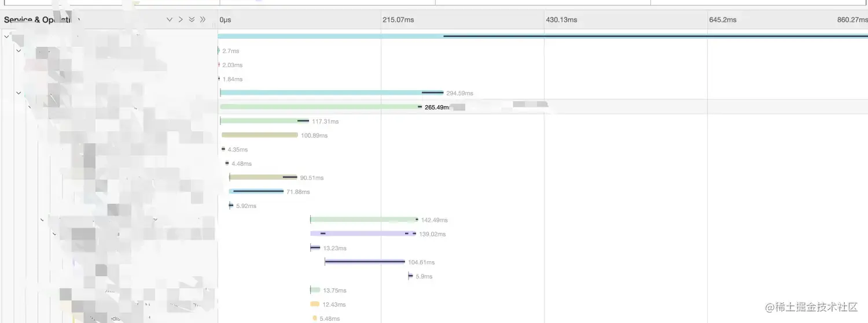Select the long teal root span bar
868x323 pixels.
(x=543, y=36)
